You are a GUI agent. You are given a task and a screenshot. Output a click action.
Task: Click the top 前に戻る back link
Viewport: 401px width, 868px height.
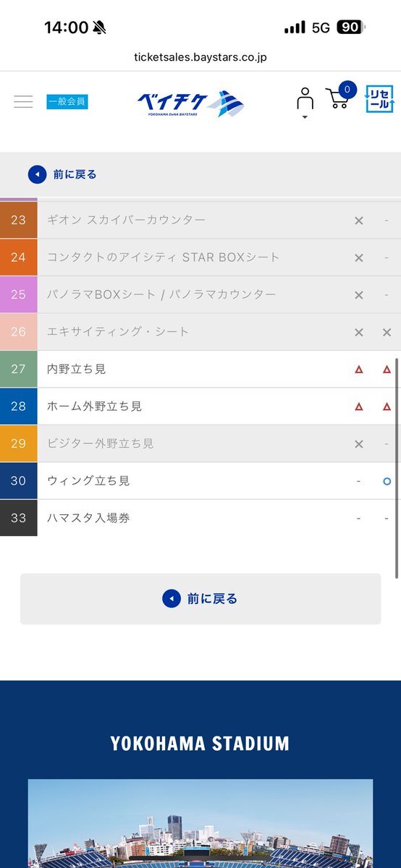62,174
